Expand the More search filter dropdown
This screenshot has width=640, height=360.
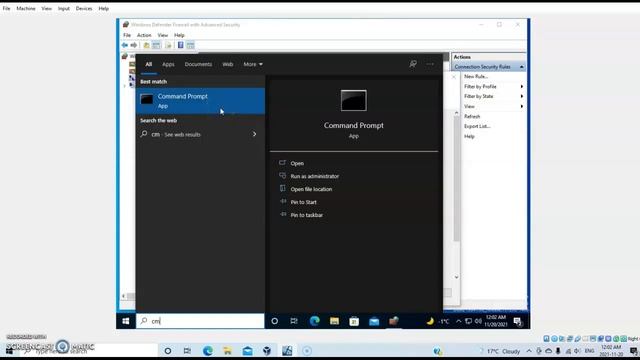(253, 64)
